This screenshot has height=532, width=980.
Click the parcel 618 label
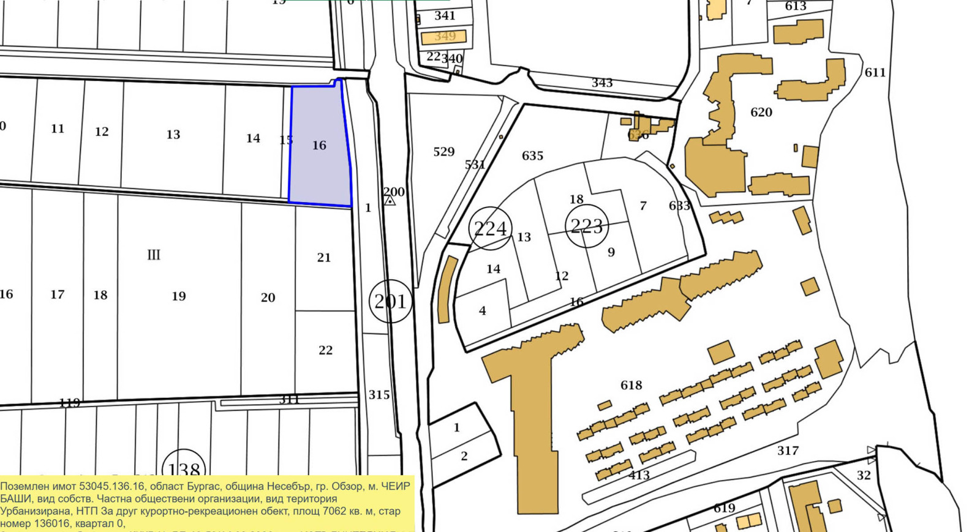[631, 385]
